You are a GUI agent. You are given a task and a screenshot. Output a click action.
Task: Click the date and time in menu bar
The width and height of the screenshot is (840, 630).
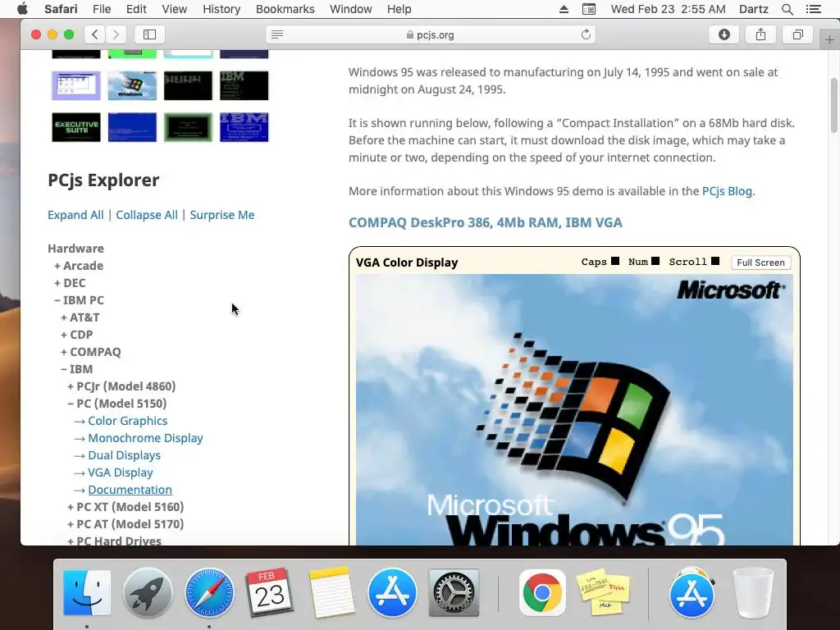point(668,9)
